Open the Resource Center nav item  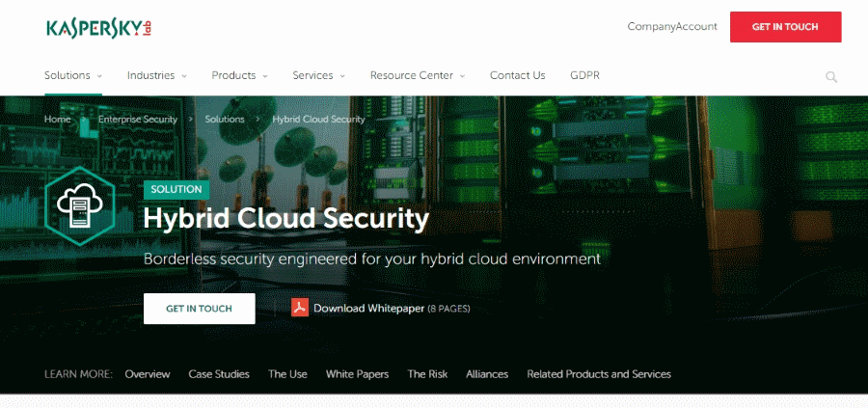point(412,75)
